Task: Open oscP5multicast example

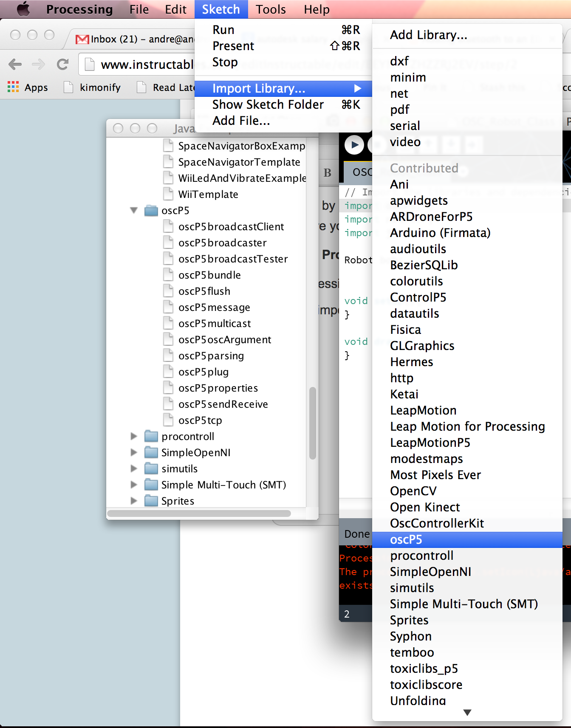Action: (215, 323)
